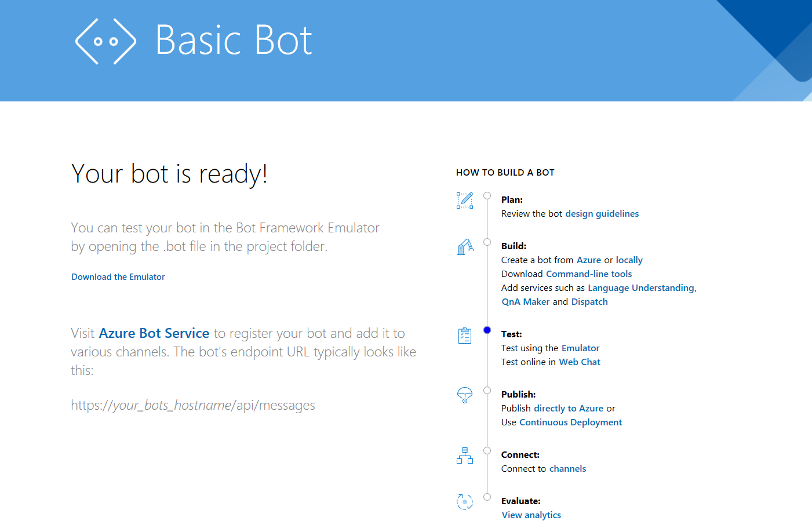Select the Plan step timeline dot
This screenshot has height=532, width=812.
pyautogui.click(x=487, y=196)
